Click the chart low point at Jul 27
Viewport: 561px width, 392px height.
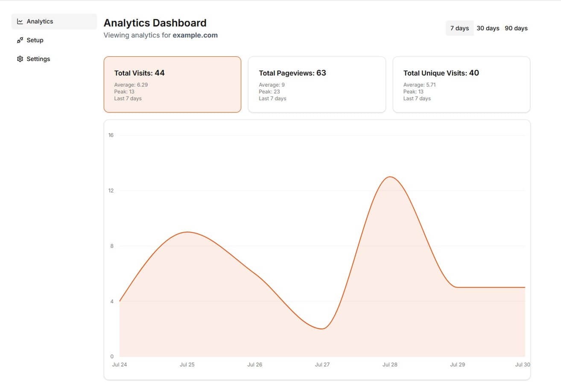[322, 328]
